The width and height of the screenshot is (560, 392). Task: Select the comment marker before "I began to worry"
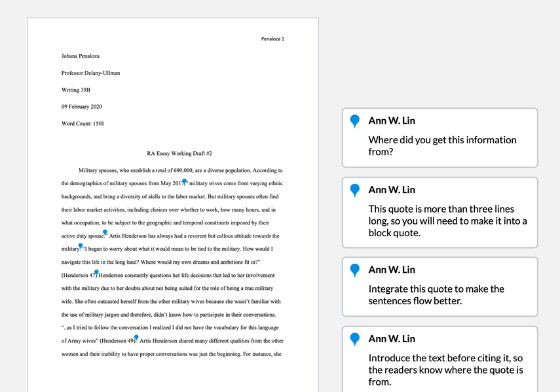(x=81, y=246)
